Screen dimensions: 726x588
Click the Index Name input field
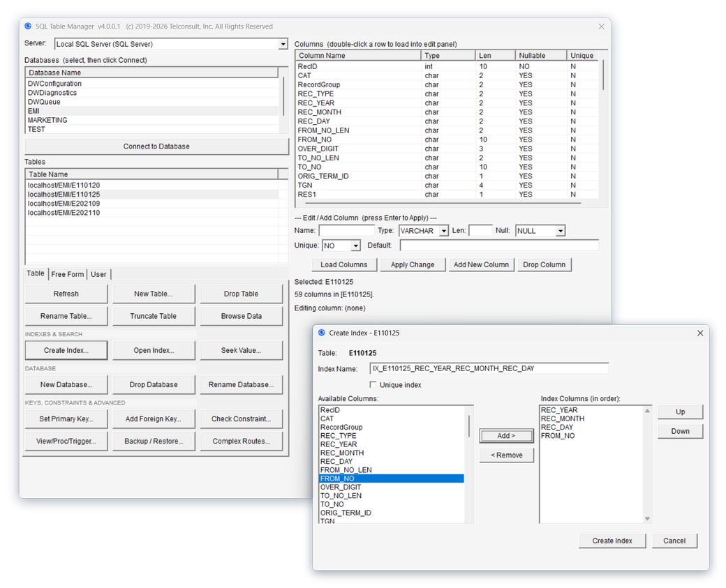[489, 369]
